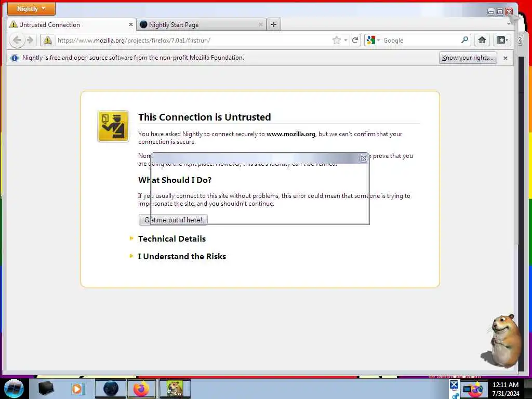Reload the page with the refresh icon

[x=355, y=41]
